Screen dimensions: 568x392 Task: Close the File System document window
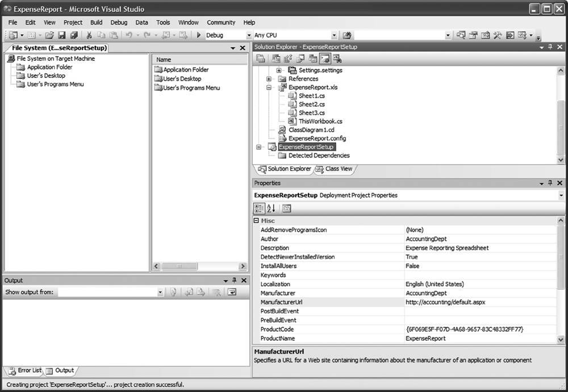[x=243, y=48]
